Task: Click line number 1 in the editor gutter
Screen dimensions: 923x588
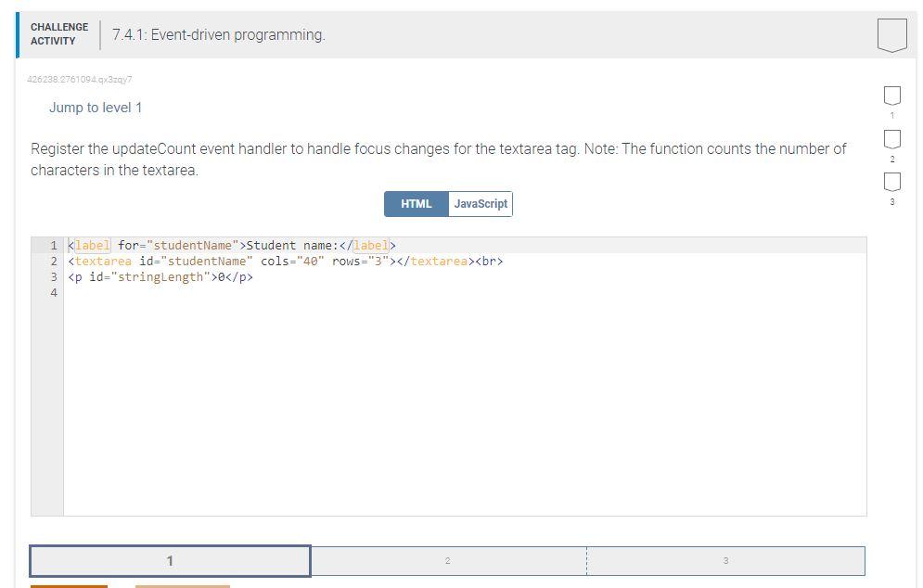Action: 53,245
